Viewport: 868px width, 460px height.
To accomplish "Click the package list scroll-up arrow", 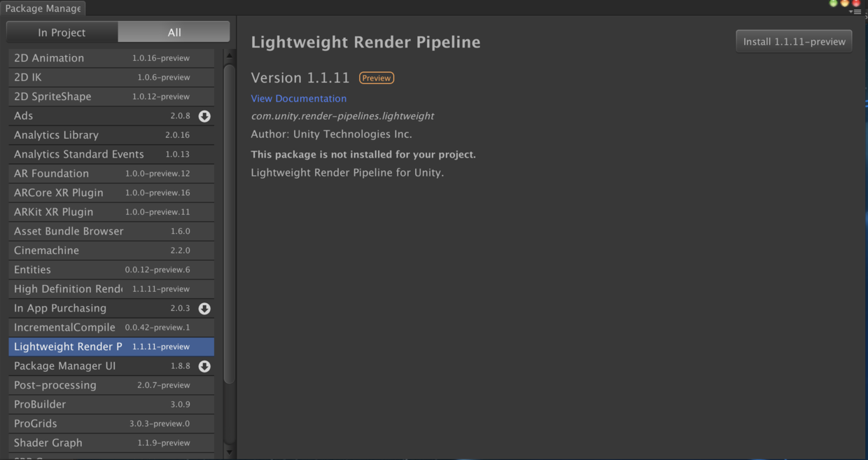I will point(229,55).
